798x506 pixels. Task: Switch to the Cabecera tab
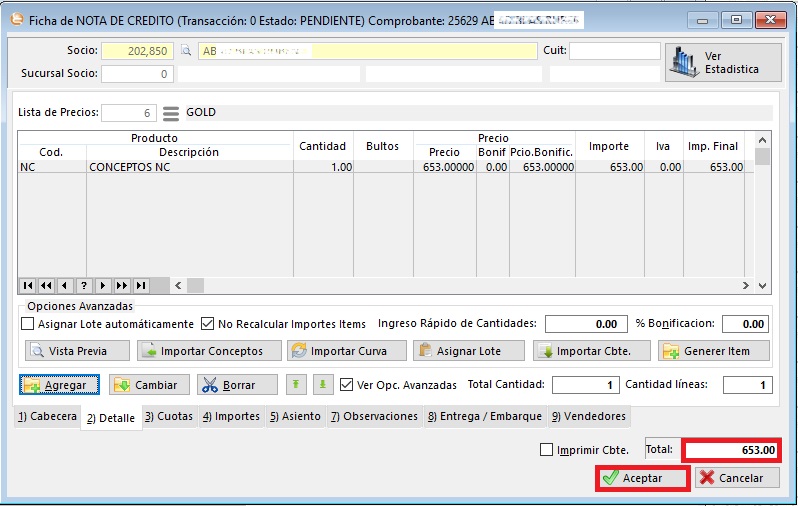pos(48,416)
